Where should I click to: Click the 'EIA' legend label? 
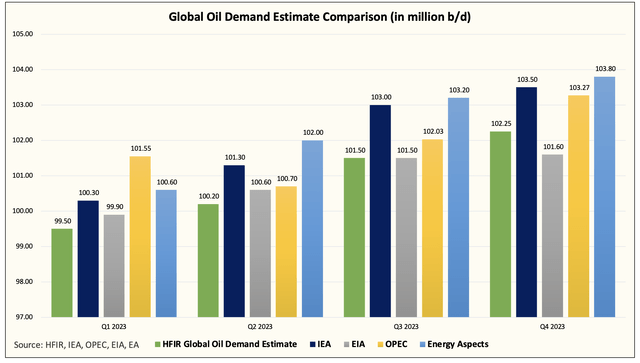358,344
